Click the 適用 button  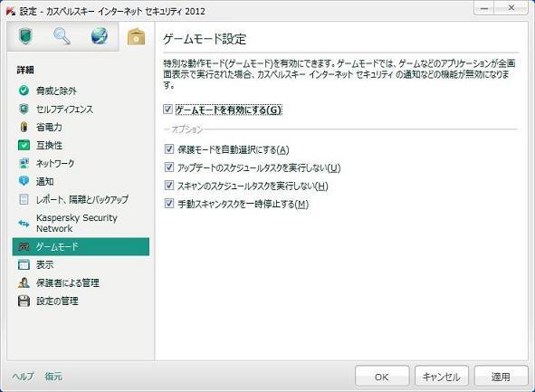click(x=501, y=377)
